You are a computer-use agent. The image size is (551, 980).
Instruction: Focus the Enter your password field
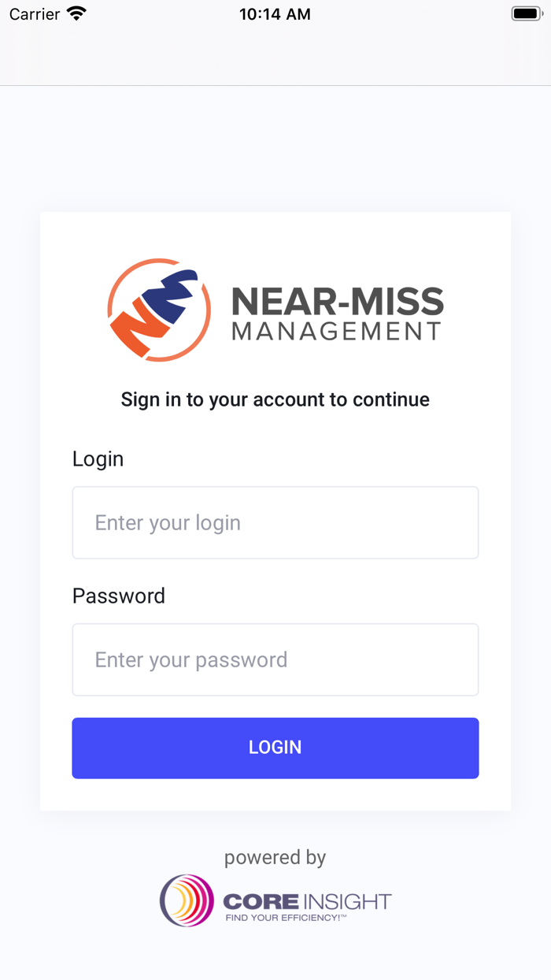275,659
